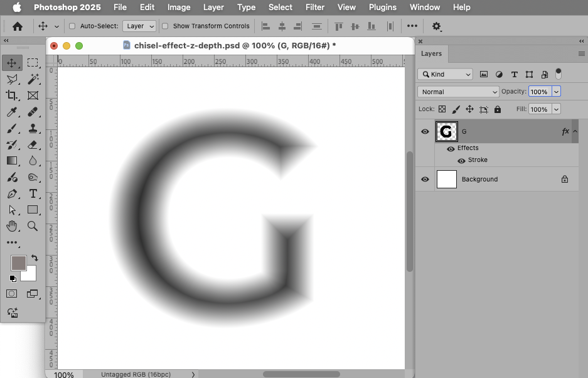Image resolution: width=588 pixels, height=378 pixels.
Task: Click the Photoshop Home screen icon
Action: point(17,26)
